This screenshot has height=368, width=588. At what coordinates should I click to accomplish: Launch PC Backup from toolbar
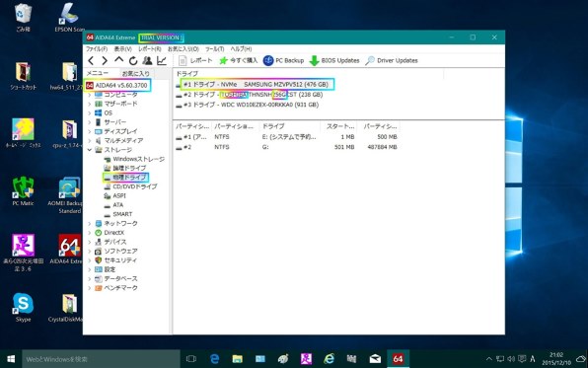click(x=283, y=60)
